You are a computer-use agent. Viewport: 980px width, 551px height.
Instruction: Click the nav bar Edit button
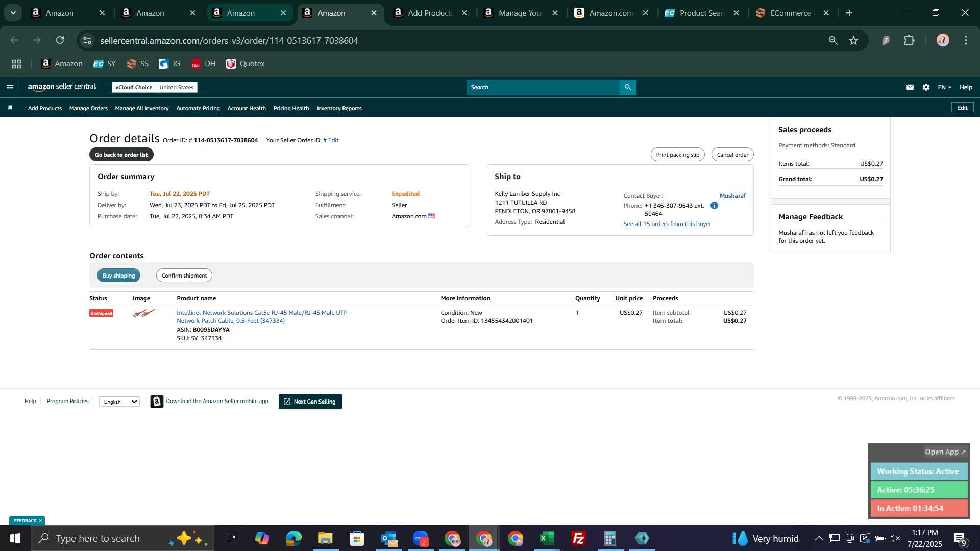[x=962, y=108]
